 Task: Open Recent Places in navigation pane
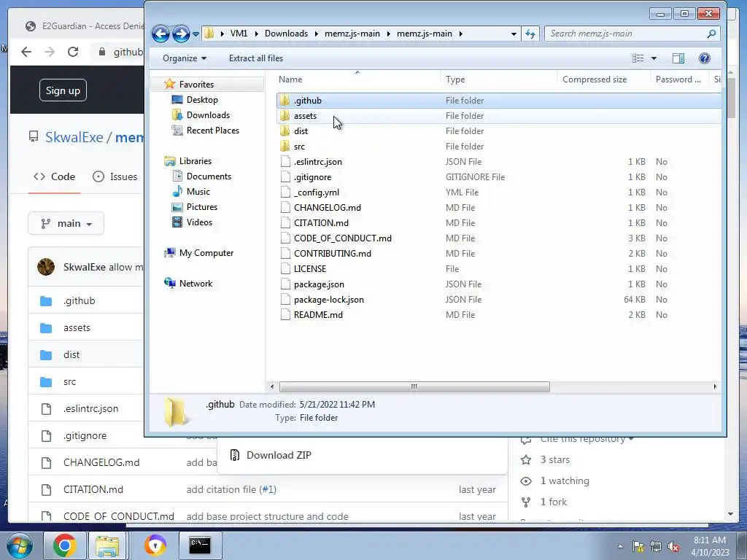pyautogui.click(x=213, y=130)
